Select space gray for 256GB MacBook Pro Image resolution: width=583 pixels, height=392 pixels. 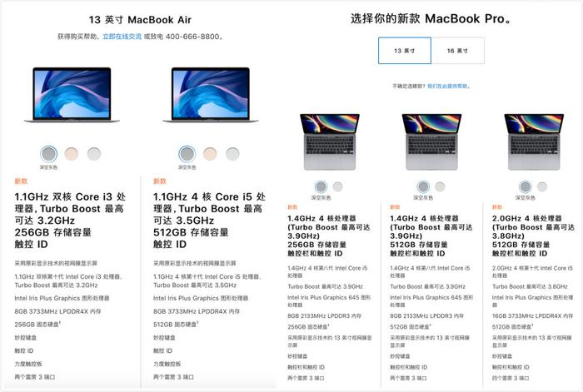[321, 186]
